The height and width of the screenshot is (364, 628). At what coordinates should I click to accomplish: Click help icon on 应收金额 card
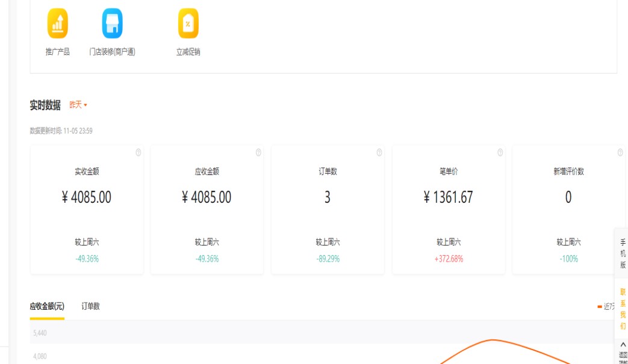click(259, 153)
